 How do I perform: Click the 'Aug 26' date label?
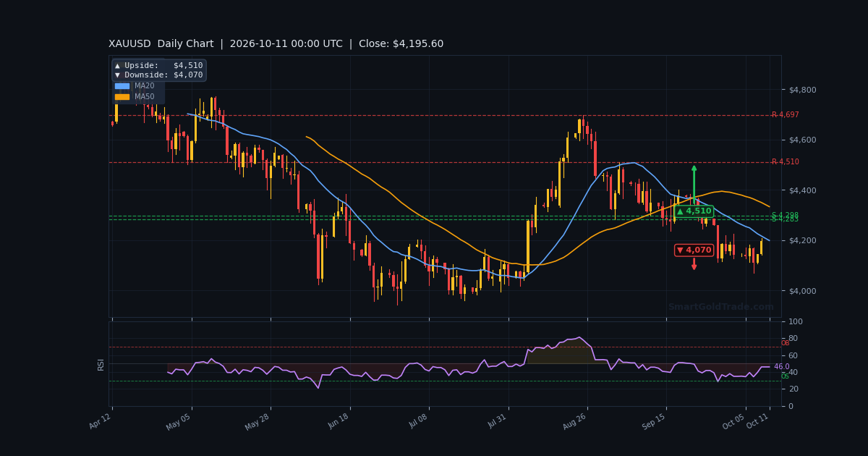(x=575, y=421)
